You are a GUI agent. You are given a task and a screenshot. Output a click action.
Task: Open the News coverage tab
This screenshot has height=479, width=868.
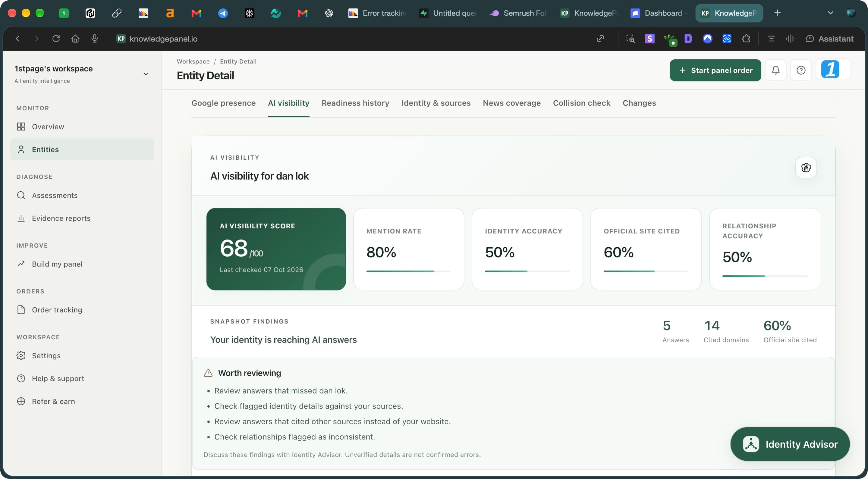point(511,103)
